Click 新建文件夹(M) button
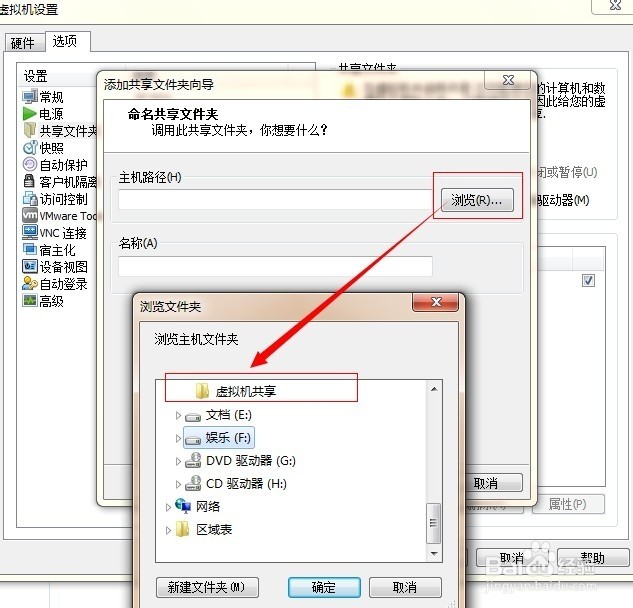 tap(207, 587)
